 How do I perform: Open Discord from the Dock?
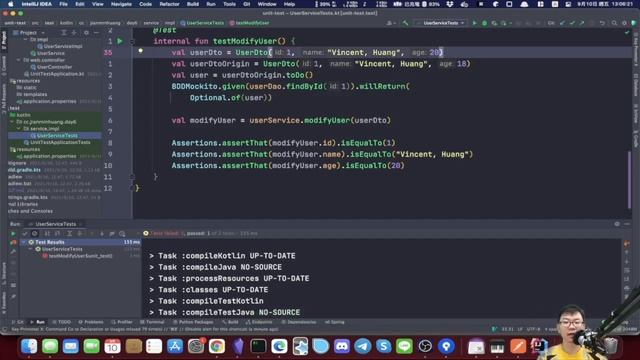[x=342, y=347]
